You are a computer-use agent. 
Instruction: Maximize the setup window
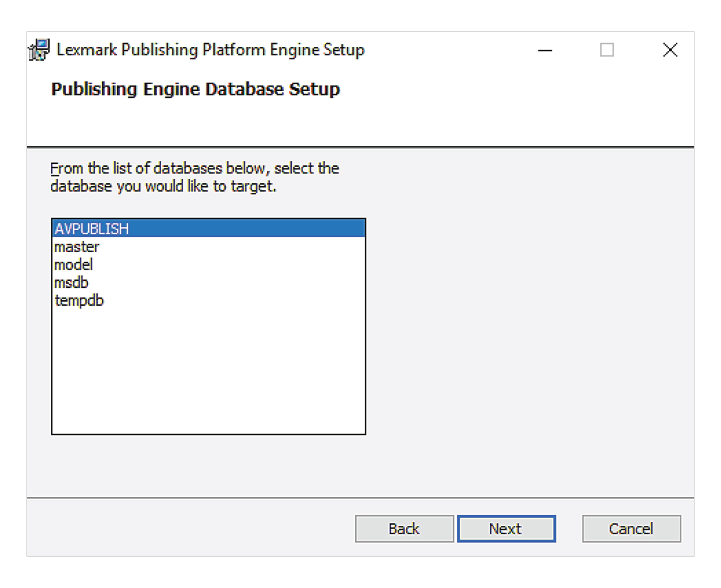pos(607,50)
